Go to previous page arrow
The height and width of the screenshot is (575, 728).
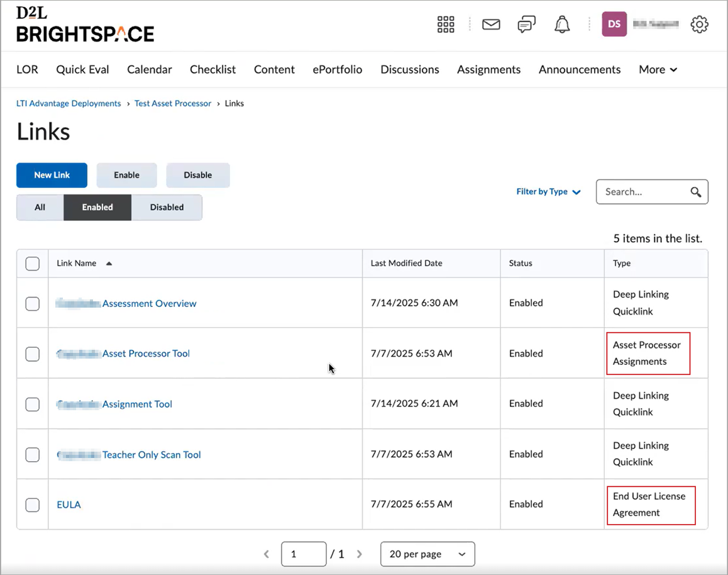tap(267, 554)
